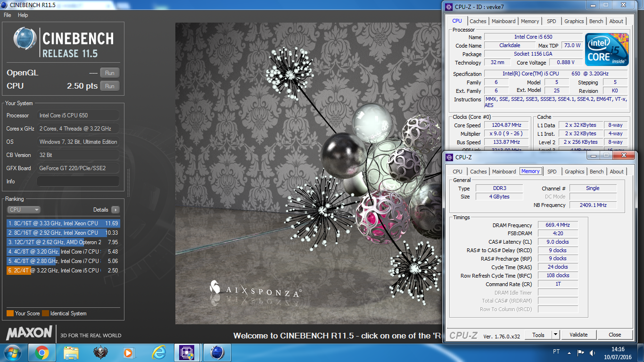Image resolution: width=644 pixels, height=362 pixels.
Task: Open the skull icon app on the taskbar
Action: click(100, 353)
